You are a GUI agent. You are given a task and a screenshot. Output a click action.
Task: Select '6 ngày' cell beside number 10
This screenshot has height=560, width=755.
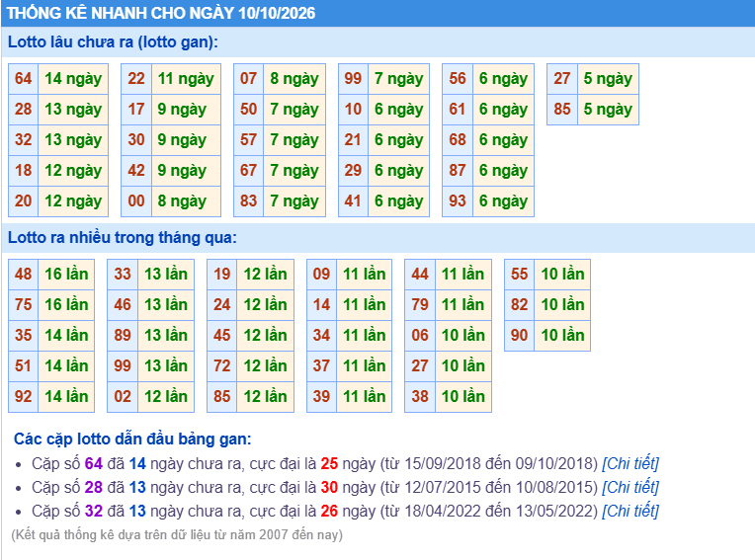tap(398, 110)
